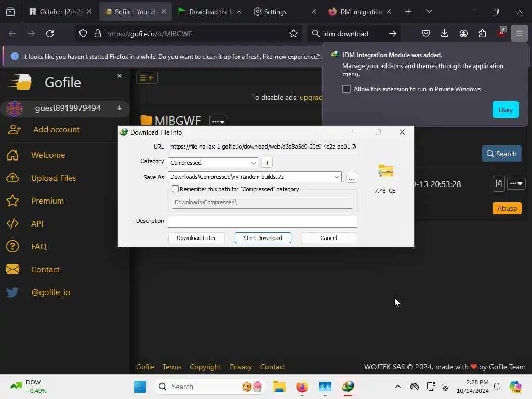
Task: Open Windows Start menu
Action: tap(140, 387)
